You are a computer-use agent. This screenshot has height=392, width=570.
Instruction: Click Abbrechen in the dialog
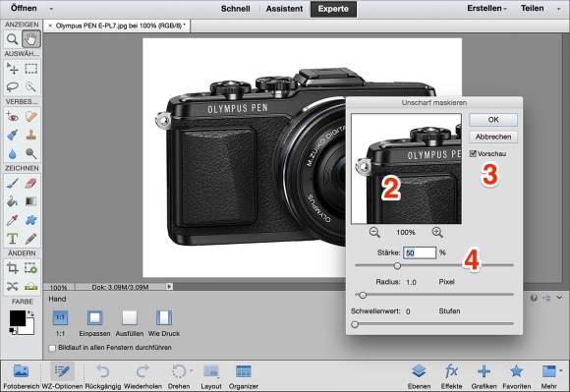tap(493, 137)
